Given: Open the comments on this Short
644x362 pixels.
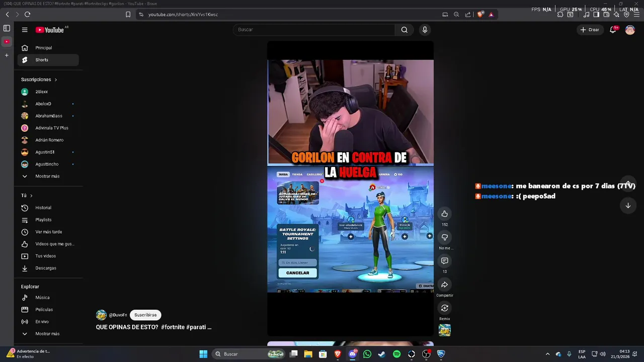Looking at the screenshot, I should click(x=444, y=260).
